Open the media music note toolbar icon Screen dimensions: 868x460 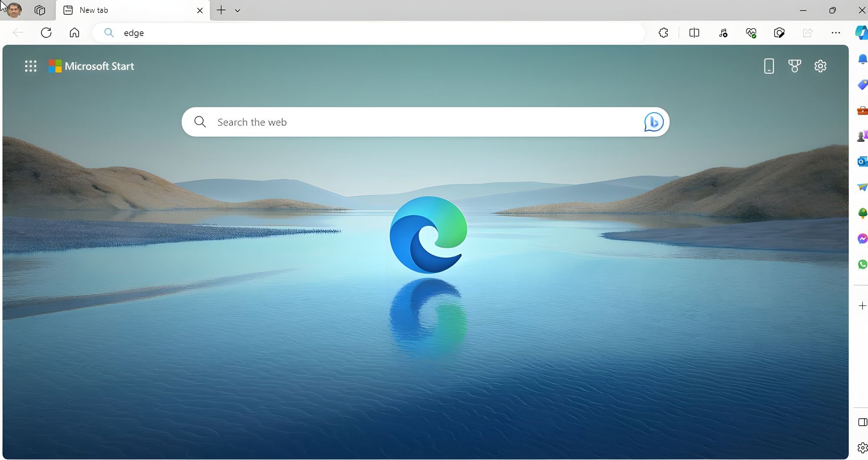(723, 33)
